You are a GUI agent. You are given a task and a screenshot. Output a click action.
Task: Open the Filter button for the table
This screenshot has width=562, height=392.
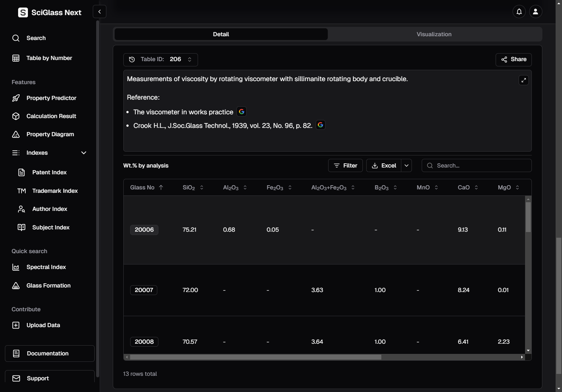tap(345, 166)
